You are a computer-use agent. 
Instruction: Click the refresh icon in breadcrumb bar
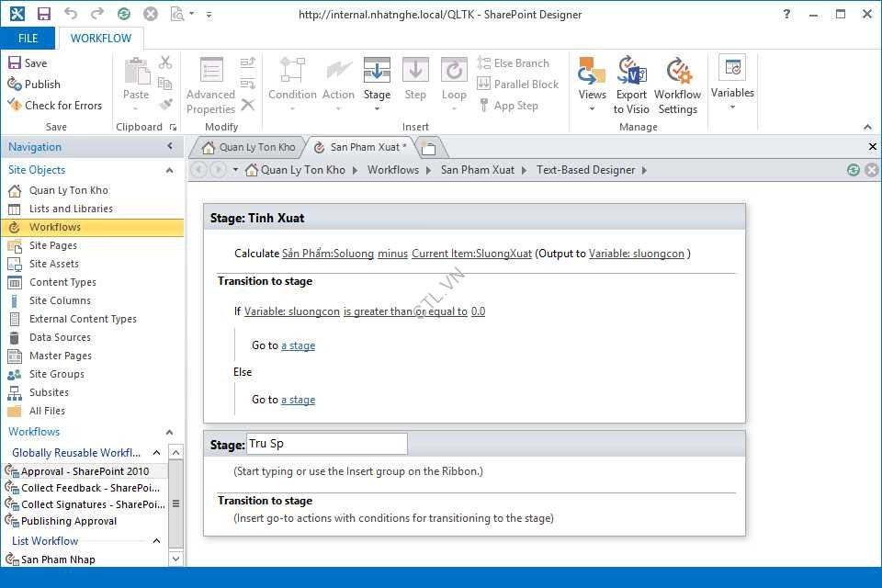pyautogui.click(x=854, y=170)
